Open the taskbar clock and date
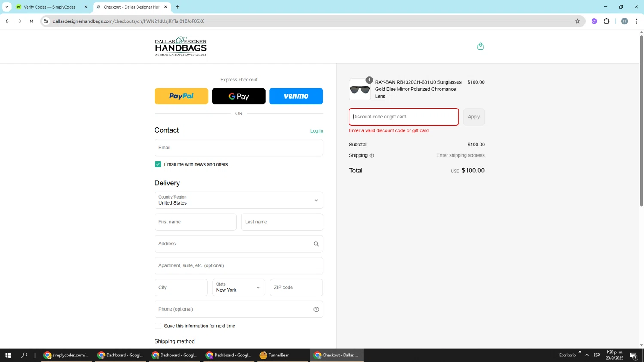 click(614, 355)
